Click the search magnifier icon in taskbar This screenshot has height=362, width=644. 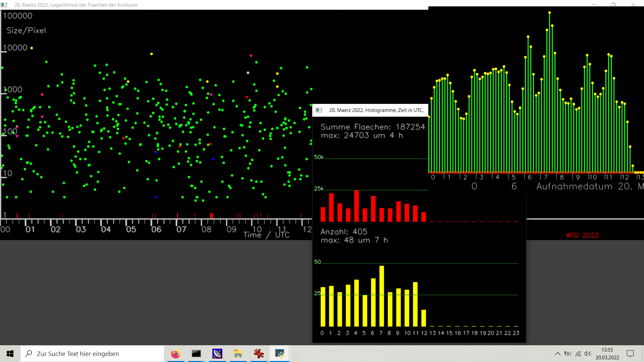(29, 354)
